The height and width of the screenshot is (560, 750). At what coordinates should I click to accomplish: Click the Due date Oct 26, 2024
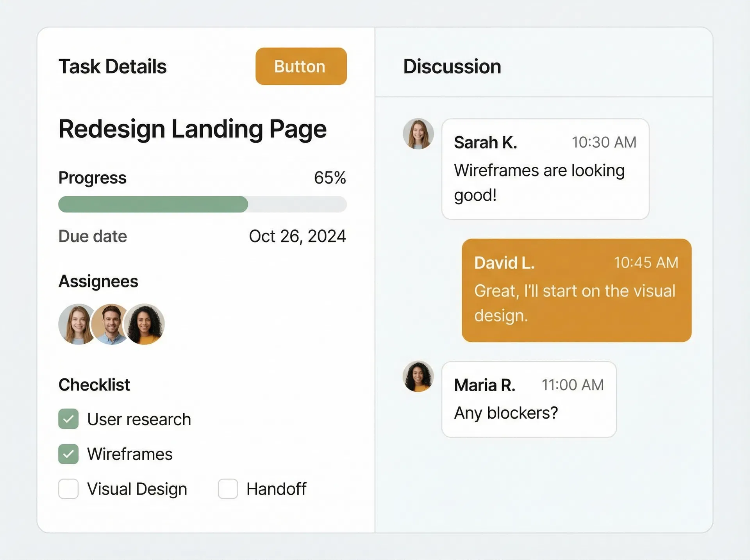[x=298, y=236]
